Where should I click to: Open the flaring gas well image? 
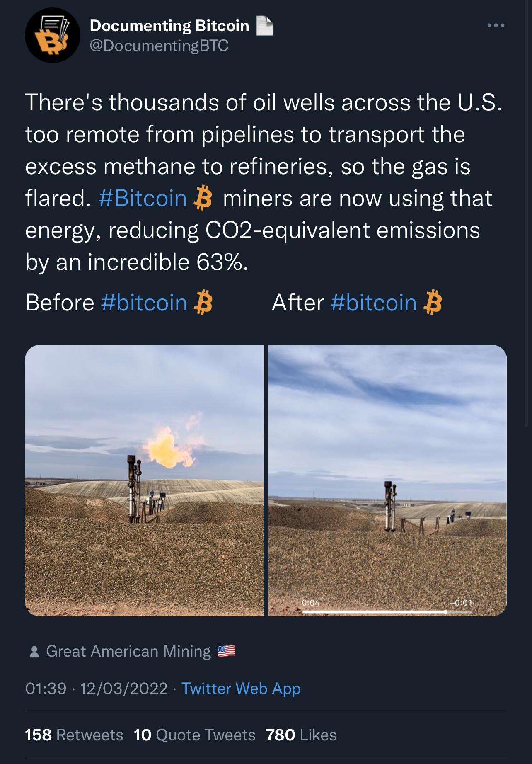pos(144,480)
